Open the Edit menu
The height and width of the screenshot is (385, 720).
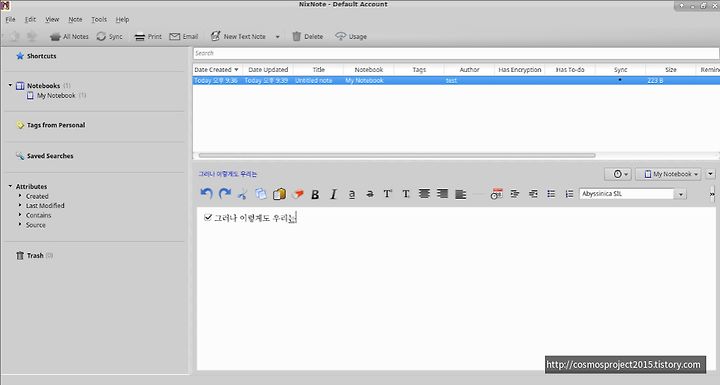[x=30, y=19]
